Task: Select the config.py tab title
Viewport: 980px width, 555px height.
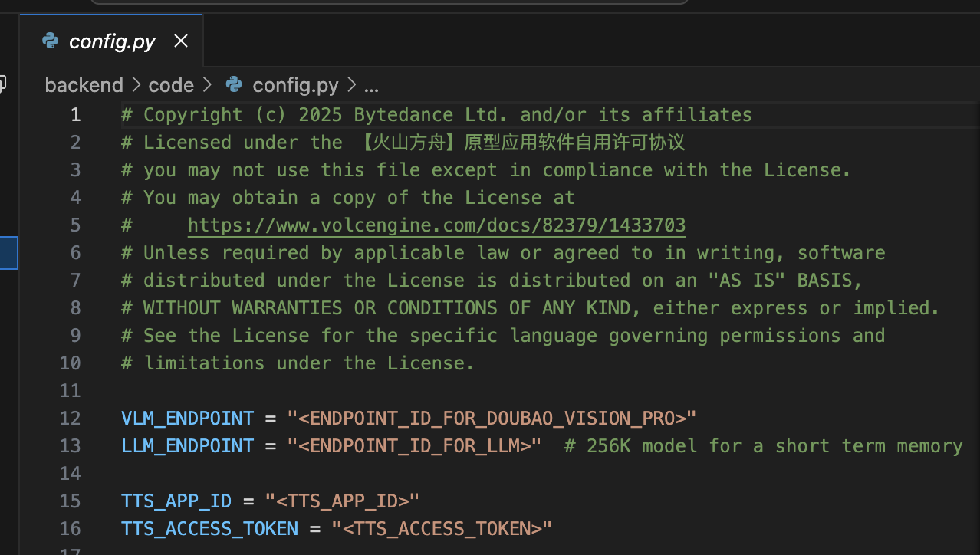Action: [112, 41]
